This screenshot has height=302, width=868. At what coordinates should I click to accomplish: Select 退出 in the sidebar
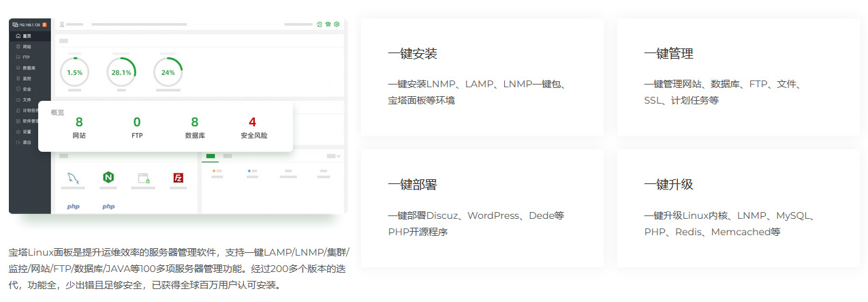click(x=27, y=142)
